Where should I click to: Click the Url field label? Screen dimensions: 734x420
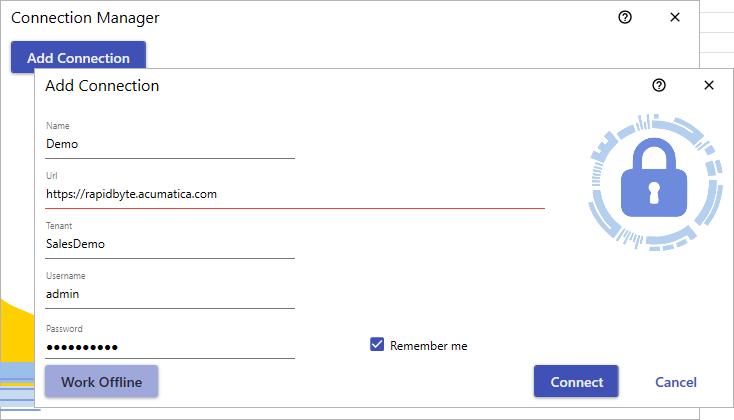tap(51, 176)
